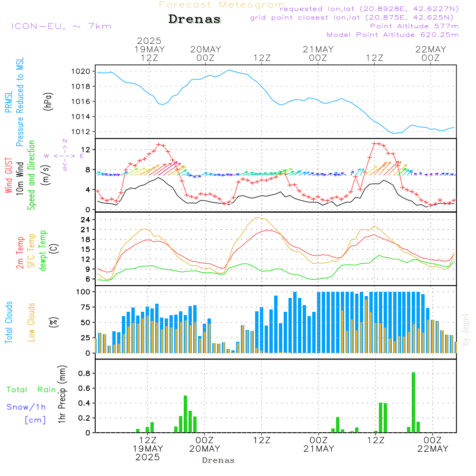The height and width of the screenshot is (476, 476).
Task: Click the bottom-axis "22MAY" date label
Action: pos(433,449)
